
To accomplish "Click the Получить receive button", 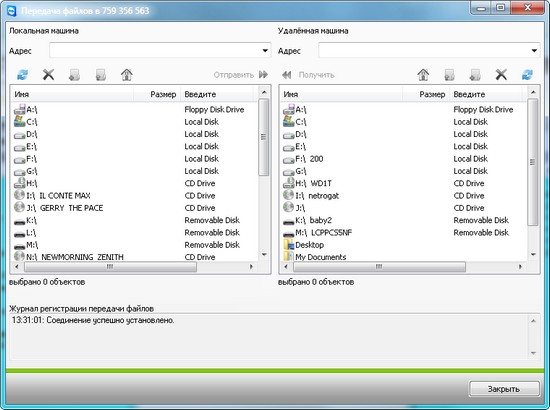I will click(x=308, y=75).
